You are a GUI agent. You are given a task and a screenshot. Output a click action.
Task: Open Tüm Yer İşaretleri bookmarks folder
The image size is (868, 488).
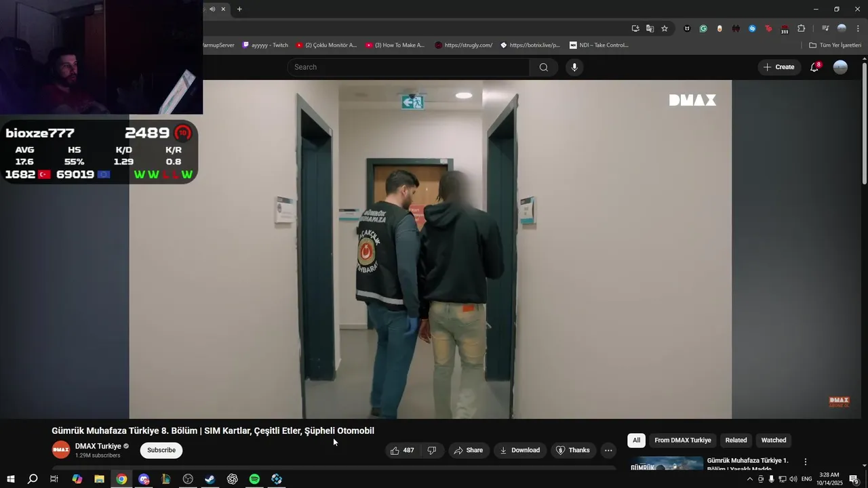(835, 45)
